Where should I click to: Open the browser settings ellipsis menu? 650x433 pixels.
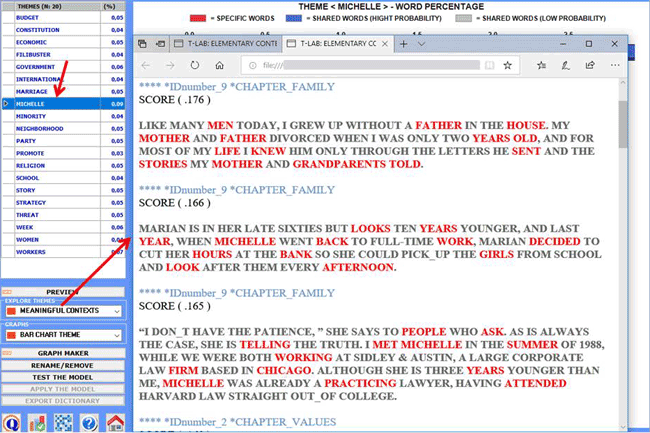[615, 65]
